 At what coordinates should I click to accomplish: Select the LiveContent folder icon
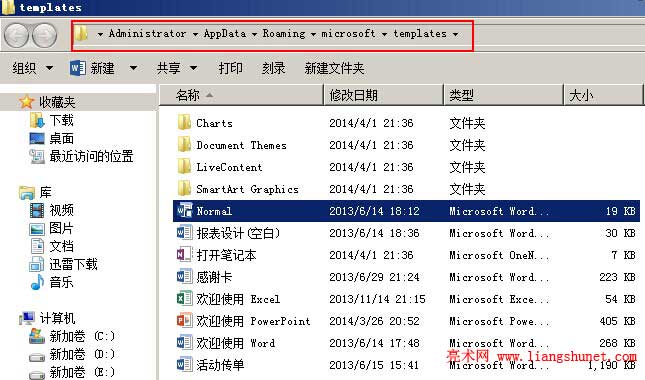pyautogui.click(x=184, y=167)
